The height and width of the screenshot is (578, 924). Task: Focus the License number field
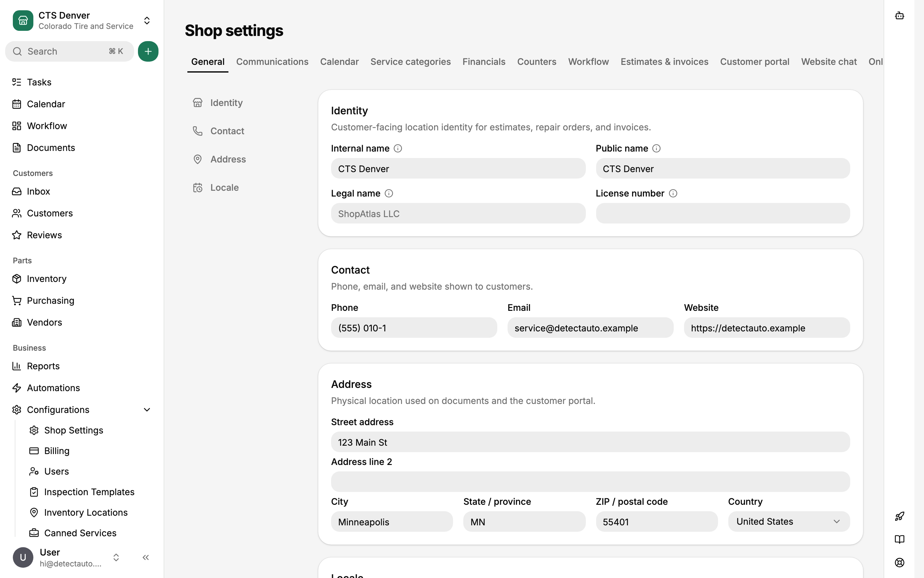[x=723, y=213]
